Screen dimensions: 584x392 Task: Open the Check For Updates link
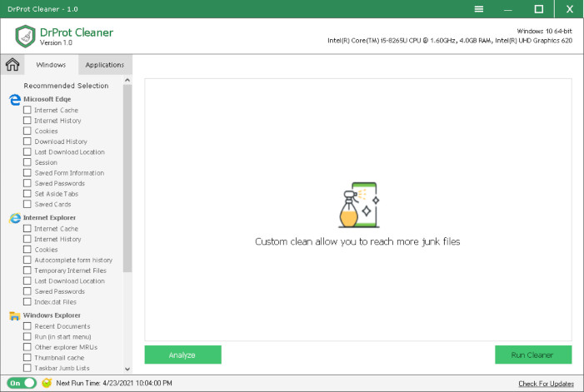[x=546, y=384]
